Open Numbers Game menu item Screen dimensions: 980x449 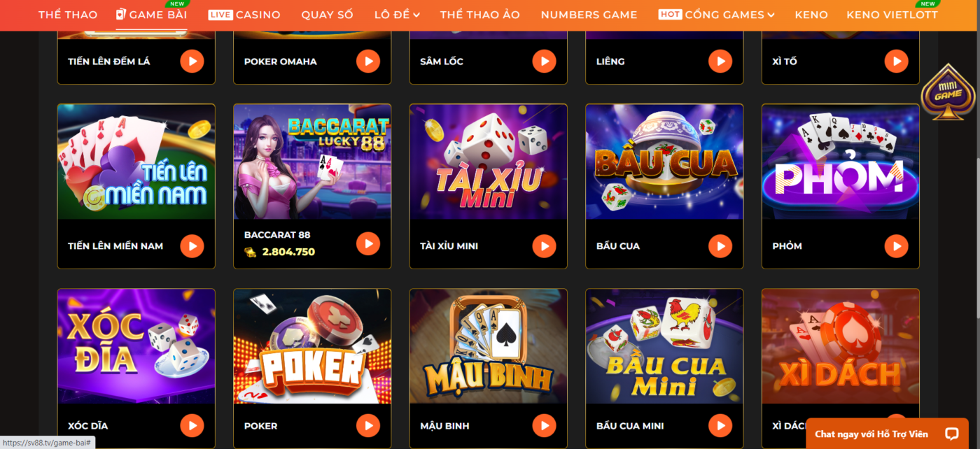pyautogui.click(x=589, y=15)
